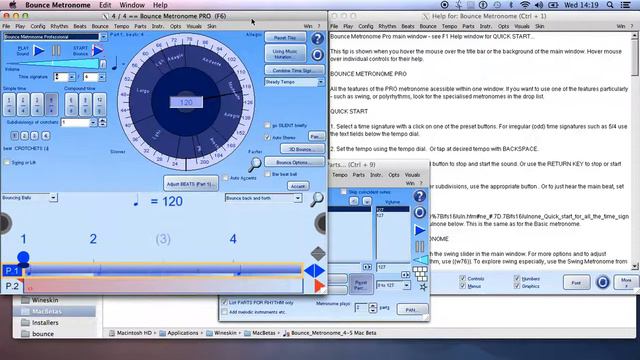Click the Bounce Options button
640x360 pixels.
[x=294, y=162]
